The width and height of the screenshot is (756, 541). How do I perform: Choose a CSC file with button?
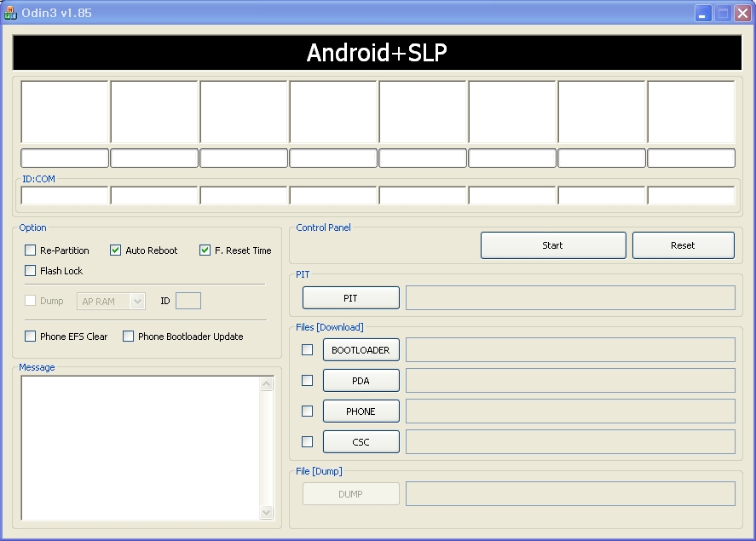click(361, 442)
